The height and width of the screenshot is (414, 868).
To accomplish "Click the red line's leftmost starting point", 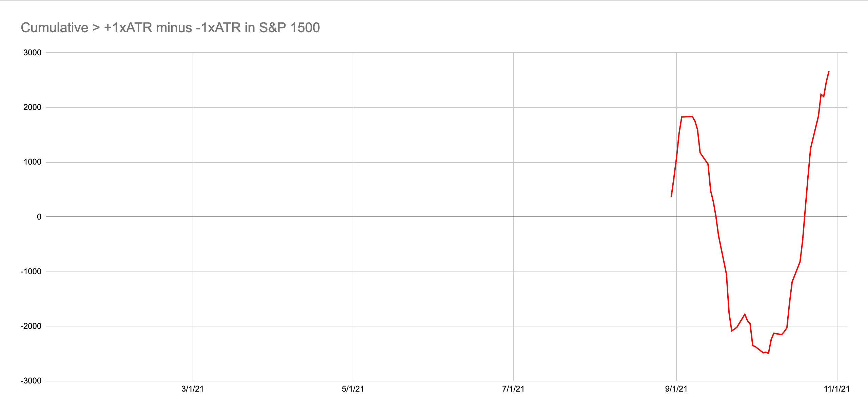I will (671, 196).
